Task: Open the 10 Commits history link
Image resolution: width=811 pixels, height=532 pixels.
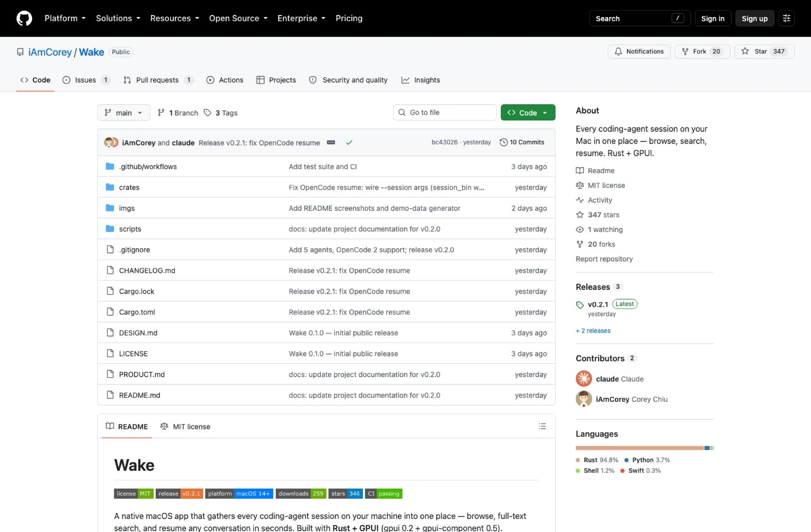Action: coord(522,142)
